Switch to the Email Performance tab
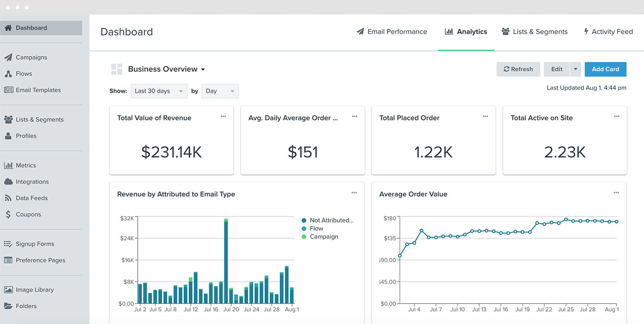Screen dimensions: 644x324 coord(392,32)
